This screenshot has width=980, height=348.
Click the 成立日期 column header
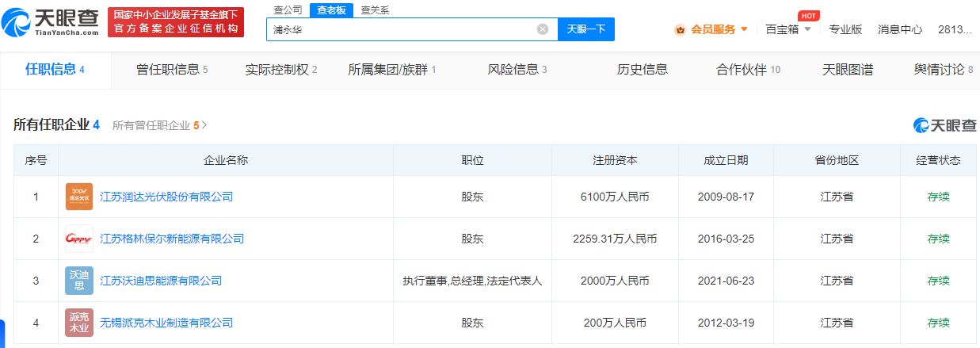(x=726, y=160)
